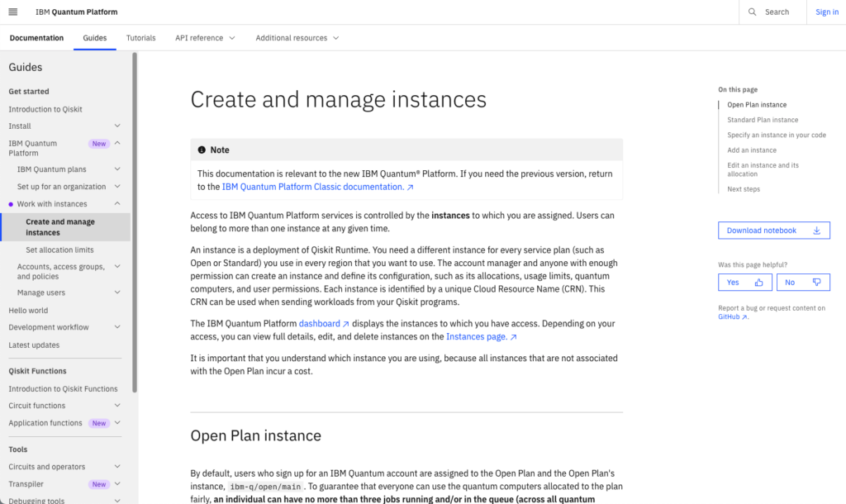Viewport: 846px width, 504px height.
Task: Jump to Add an instance section
Action: 752,150
